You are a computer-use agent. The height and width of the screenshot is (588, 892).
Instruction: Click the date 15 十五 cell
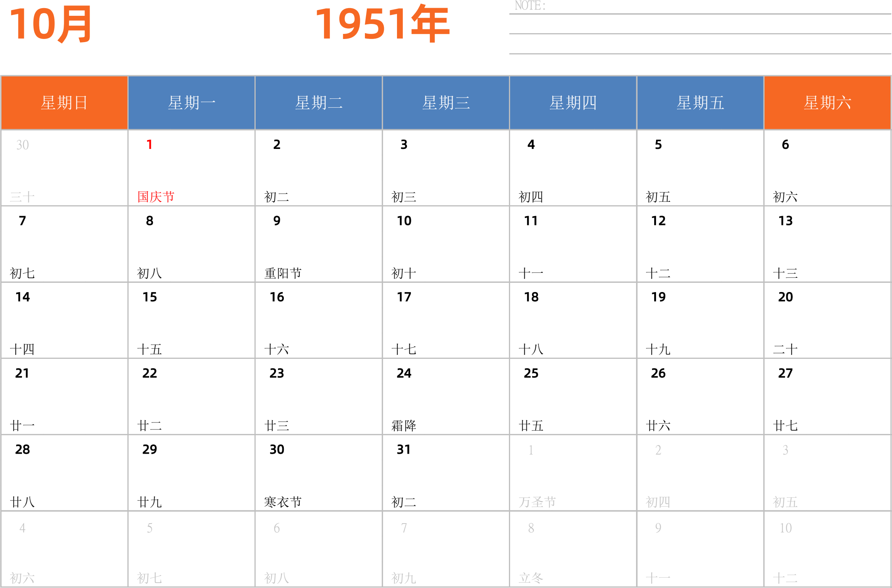click(191, 320)
